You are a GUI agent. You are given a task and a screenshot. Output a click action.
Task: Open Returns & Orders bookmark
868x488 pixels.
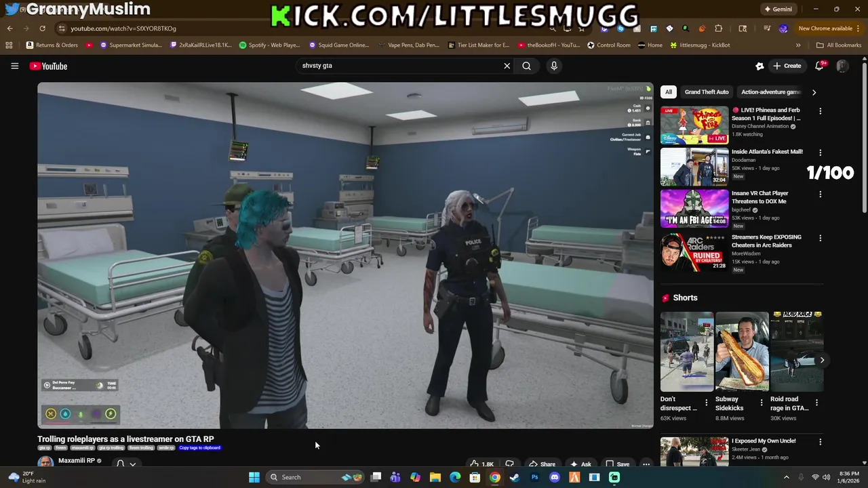(x=52, y=45)
